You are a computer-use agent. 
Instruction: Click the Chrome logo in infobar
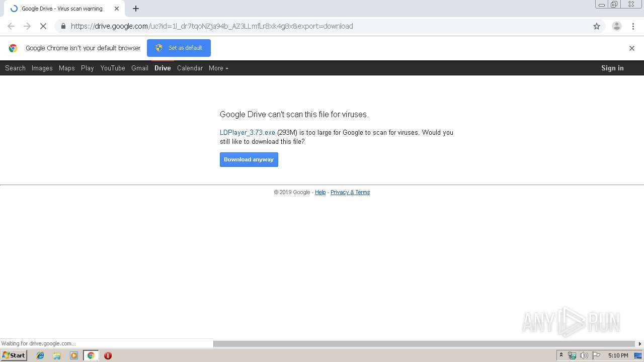(x=13, y=48)
